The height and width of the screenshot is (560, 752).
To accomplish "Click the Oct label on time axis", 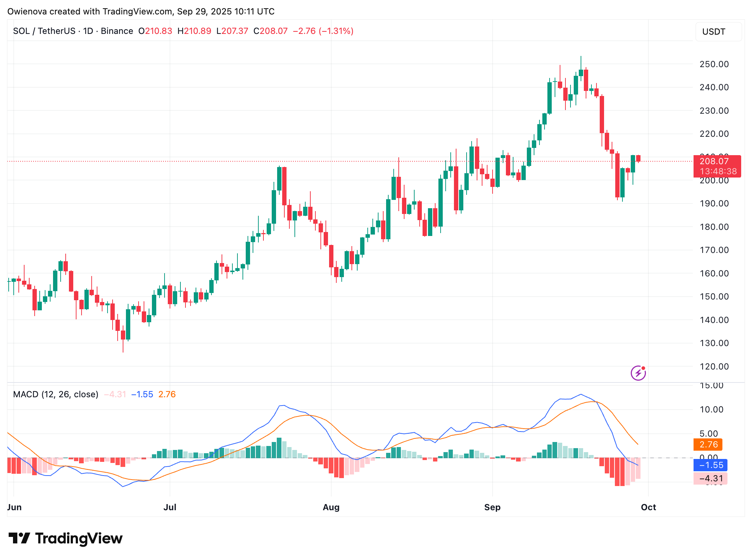I will click(x=648, y=507).
